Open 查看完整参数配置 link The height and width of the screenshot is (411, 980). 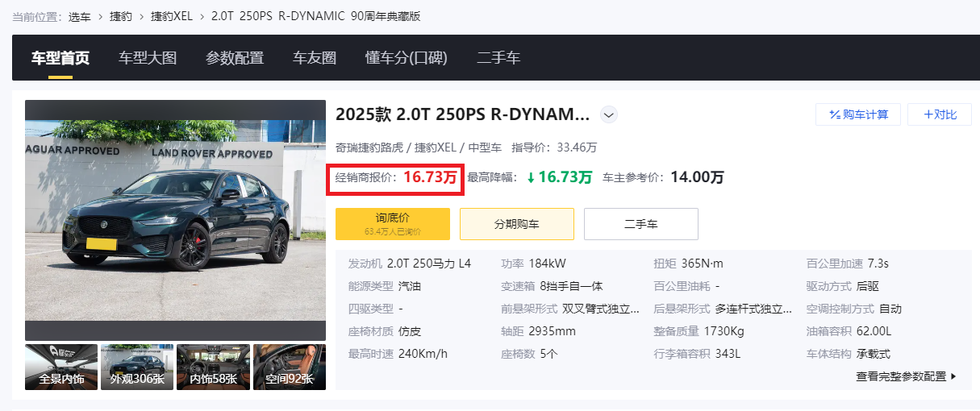[x=906, y=376]
